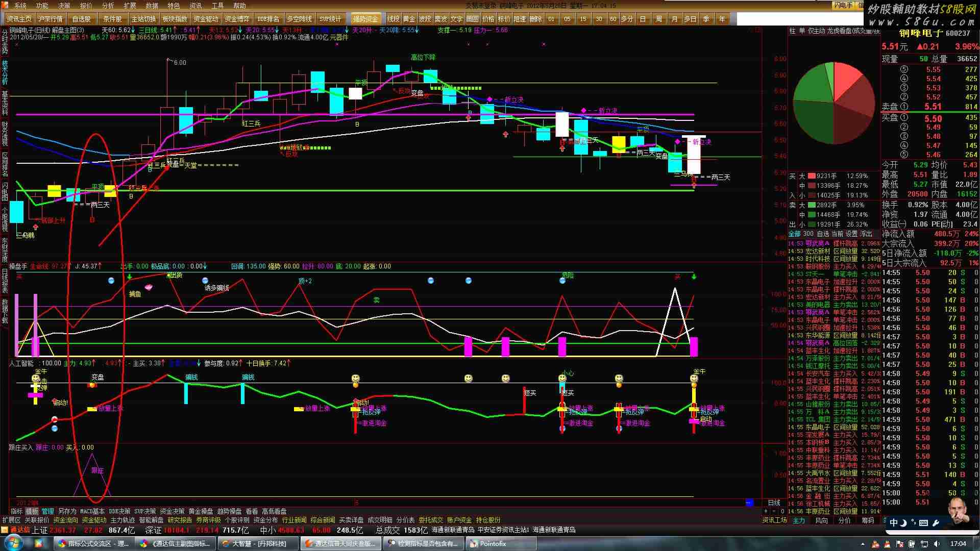
Task: Switch to the MACD基本 indicator tab
Action: click(x=92, y=511)
